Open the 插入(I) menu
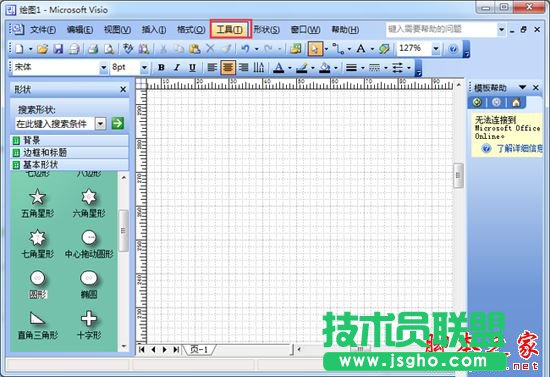The width and height of the screenshot is (550, 377). pyautogui.click(x=154, y=30)
